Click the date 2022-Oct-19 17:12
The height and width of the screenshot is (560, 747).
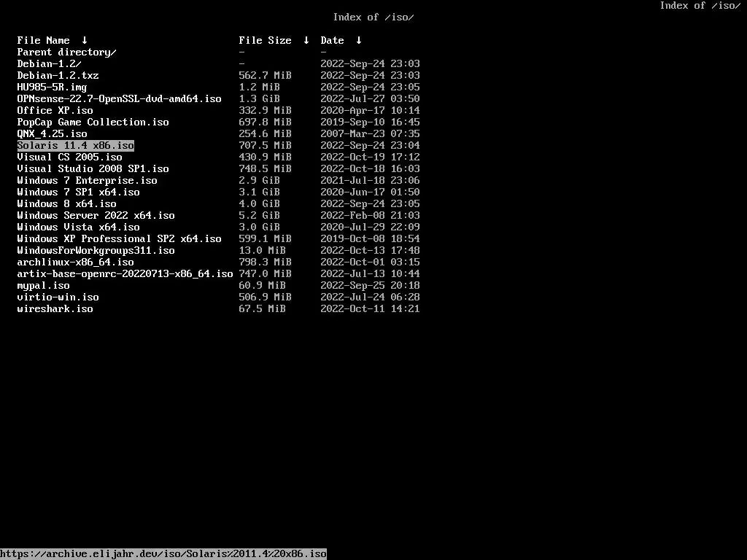point(370,157)
